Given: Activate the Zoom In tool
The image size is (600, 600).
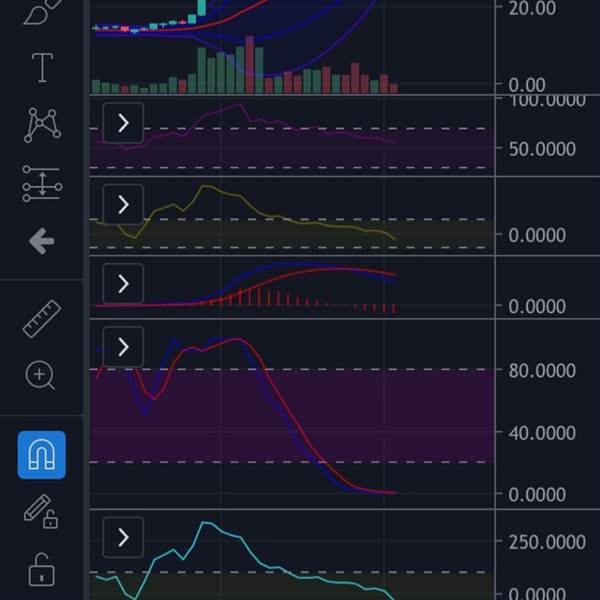Looking at the screenshot, I should click(40, 375).
